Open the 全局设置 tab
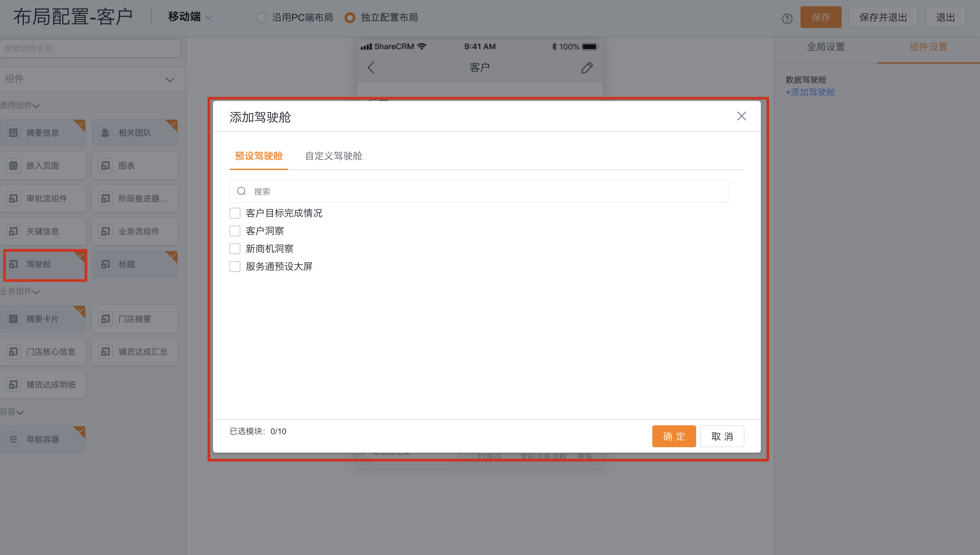The width and height of the screenshot is (980, 555). 826,47
